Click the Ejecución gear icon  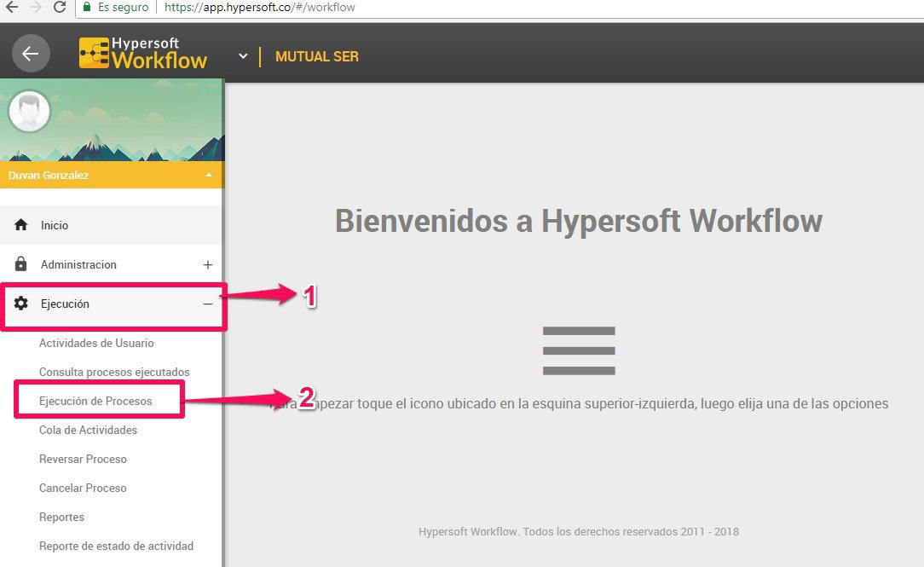[x=21, y=303]
